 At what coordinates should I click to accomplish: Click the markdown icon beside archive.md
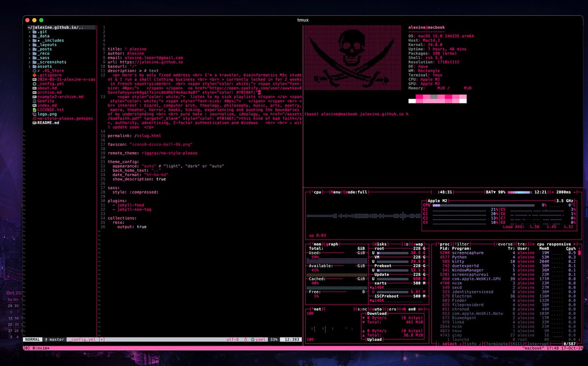(34, 92)
